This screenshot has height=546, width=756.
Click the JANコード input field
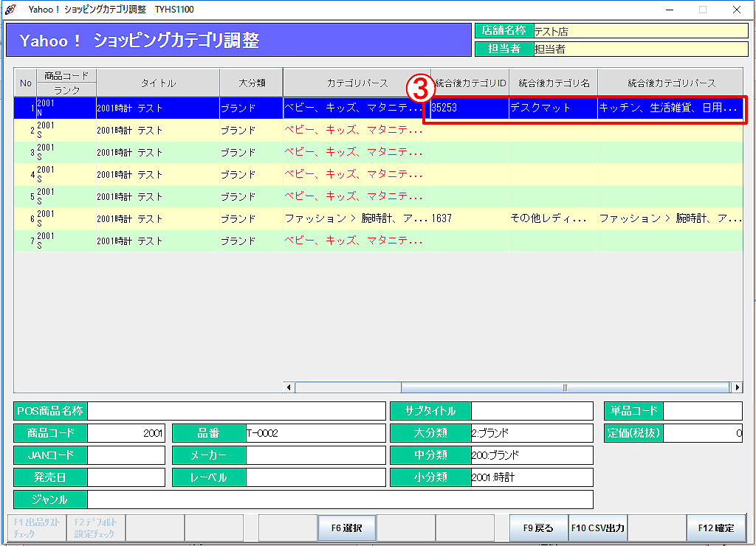click(126, 455)
